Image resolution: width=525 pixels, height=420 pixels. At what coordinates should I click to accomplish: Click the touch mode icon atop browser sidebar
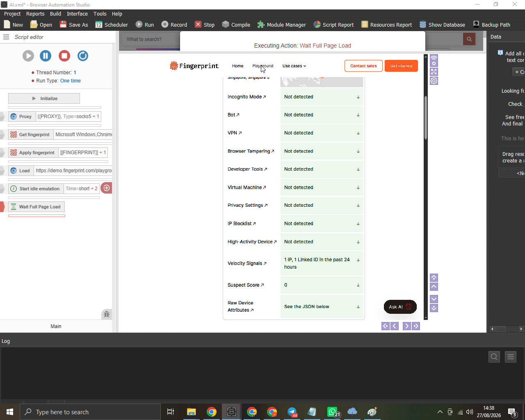[434, 61]
